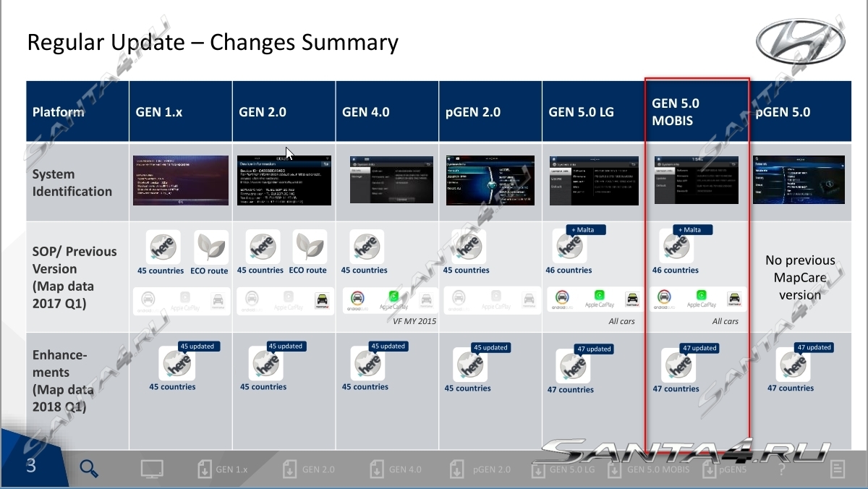
Task: Click the document notes icon in bottom bar
Action: pyautogui.click(x=837, y=469)
